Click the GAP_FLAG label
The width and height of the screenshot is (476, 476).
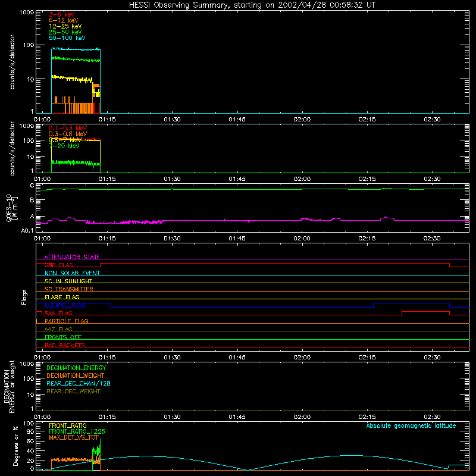[58, 265]
